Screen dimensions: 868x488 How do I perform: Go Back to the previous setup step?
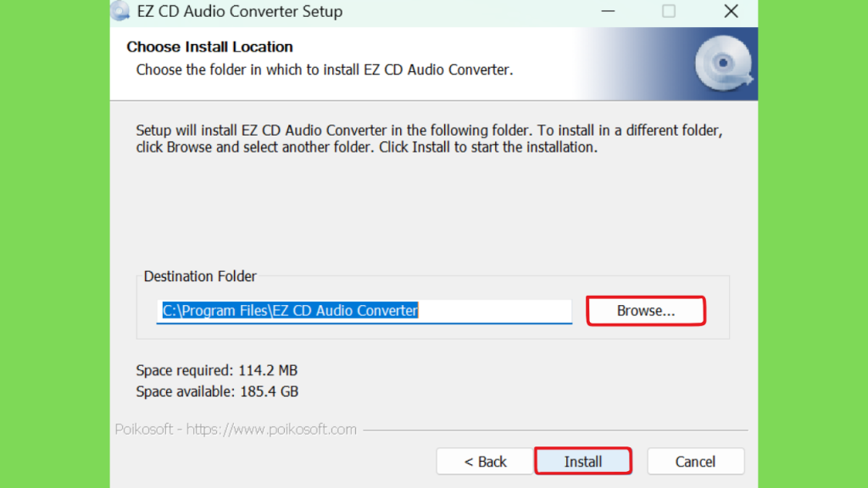tap(485, 462)
